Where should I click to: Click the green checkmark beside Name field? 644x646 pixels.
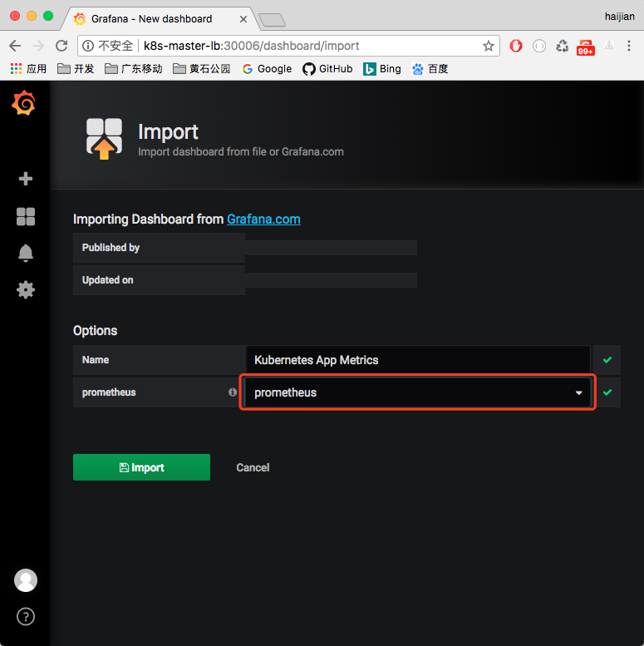pos(607,360)
